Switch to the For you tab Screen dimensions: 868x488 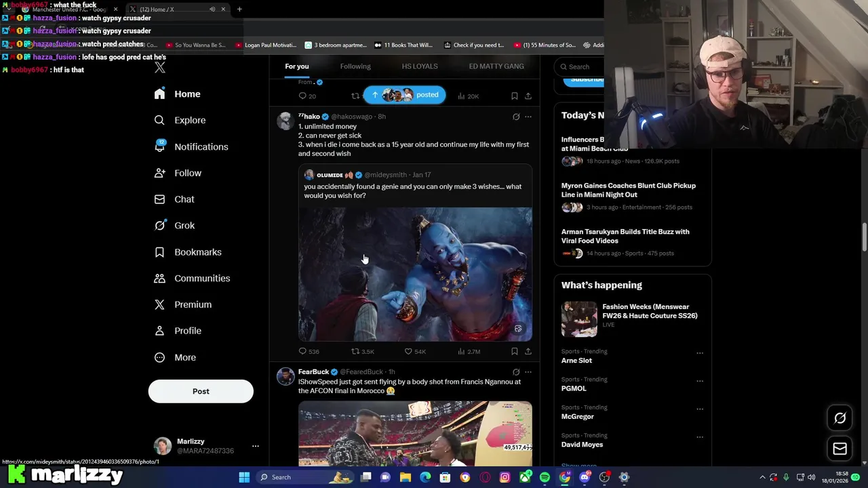tap(296, 66)
